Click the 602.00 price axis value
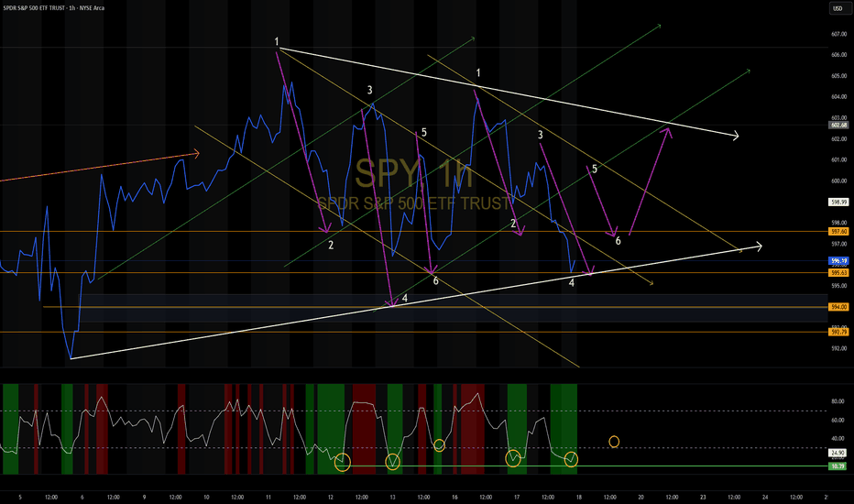This screenshot has height=504, width=854. pos(838,139)
